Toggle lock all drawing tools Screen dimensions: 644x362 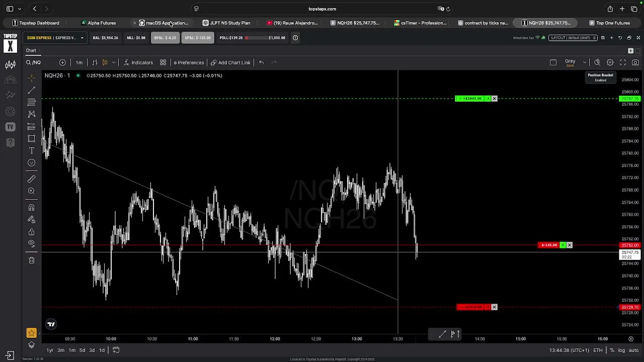(x=31, y=232)
